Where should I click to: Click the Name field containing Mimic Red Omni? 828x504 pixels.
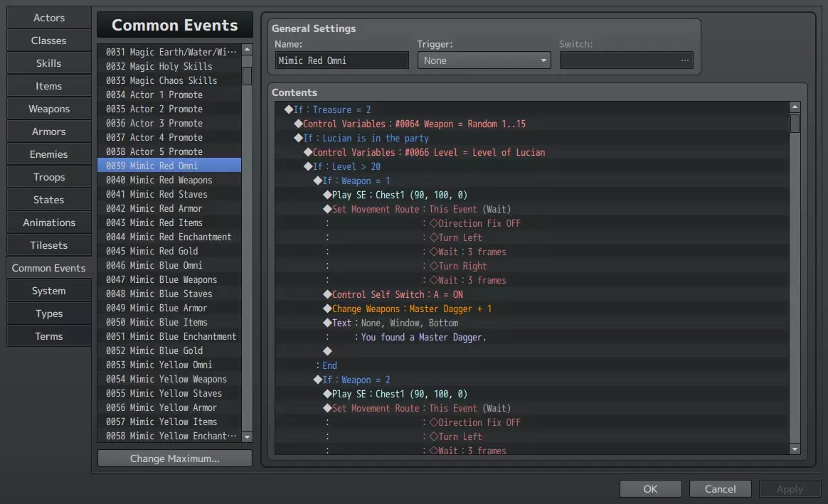coord(341,60)
